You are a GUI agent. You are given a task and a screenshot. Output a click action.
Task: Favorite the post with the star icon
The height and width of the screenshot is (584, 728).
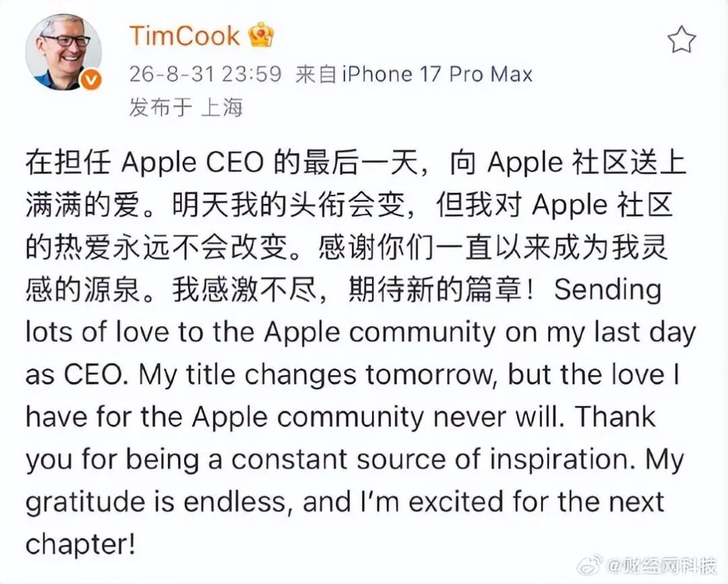(681, 40)
